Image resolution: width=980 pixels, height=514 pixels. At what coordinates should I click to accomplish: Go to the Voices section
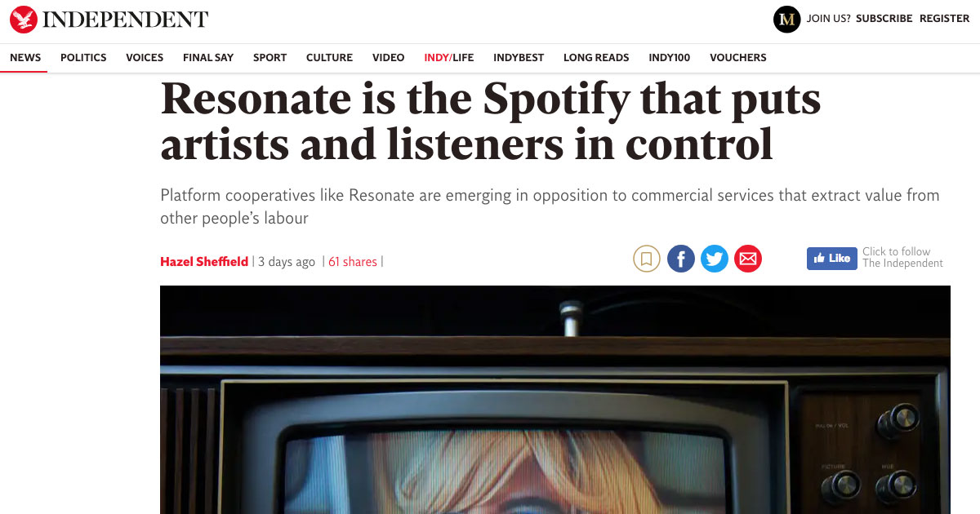tap(145, 57)
